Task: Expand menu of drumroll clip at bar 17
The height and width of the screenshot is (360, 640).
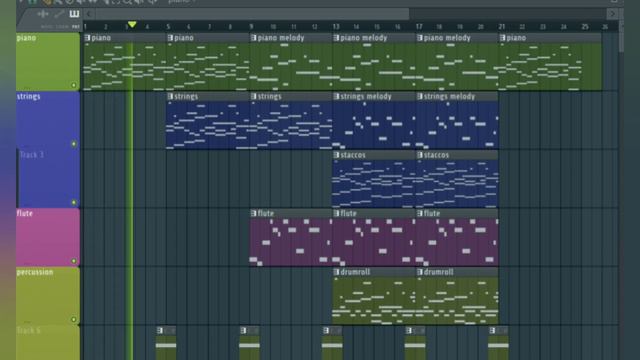Action: click(420, 272)
